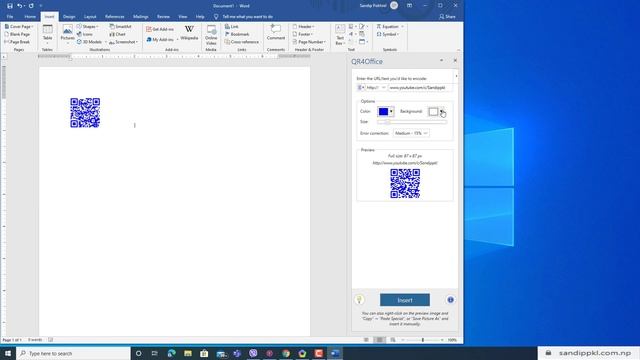Switch to the Design tab

pyautogui.click(x=69, y=17)
